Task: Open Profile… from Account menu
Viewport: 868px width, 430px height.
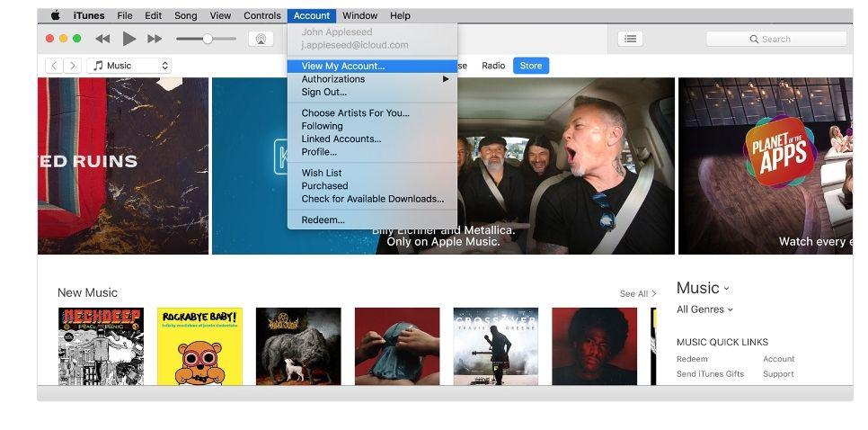Action: coord(373,152)
